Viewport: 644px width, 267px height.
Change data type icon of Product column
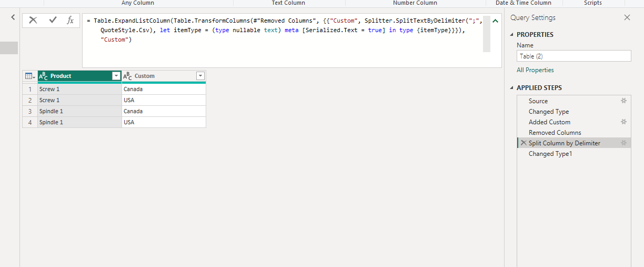(44, 76)
